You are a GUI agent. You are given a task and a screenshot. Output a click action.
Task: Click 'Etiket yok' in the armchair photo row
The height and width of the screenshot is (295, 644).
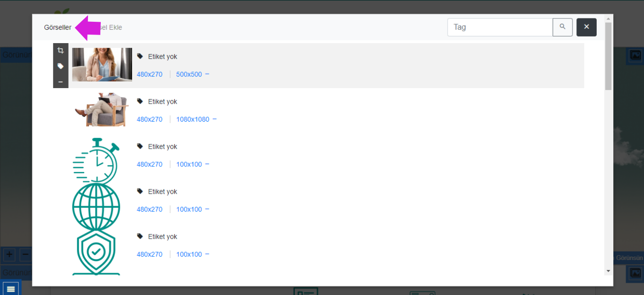162,101
